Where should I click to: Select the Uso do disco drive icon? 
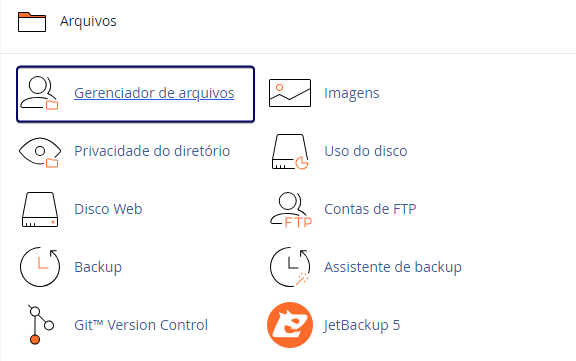tap(290, 152)
